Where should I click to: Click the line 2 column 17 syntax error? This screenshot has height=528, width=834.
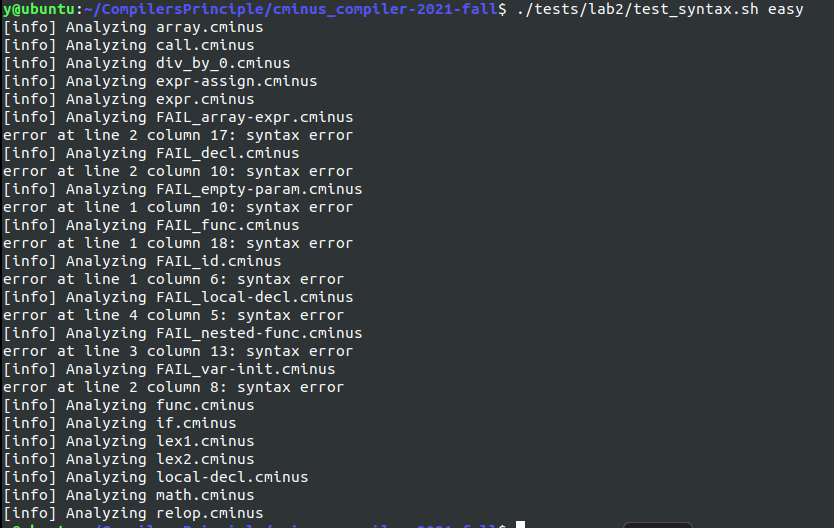[x=178, y=135]
